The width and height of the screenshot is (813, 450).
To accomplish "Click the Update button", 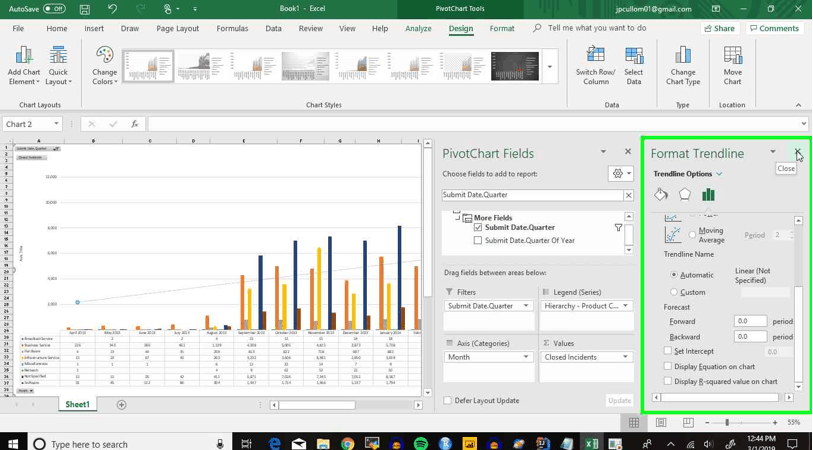I will [x=620, y=400].
